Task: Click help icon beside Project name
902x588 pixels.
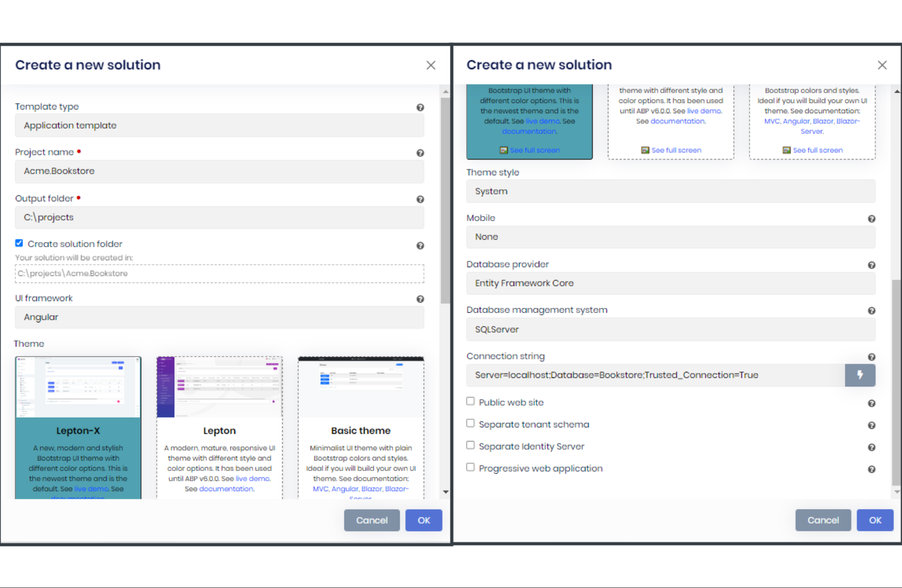Action: pos(420,153)
